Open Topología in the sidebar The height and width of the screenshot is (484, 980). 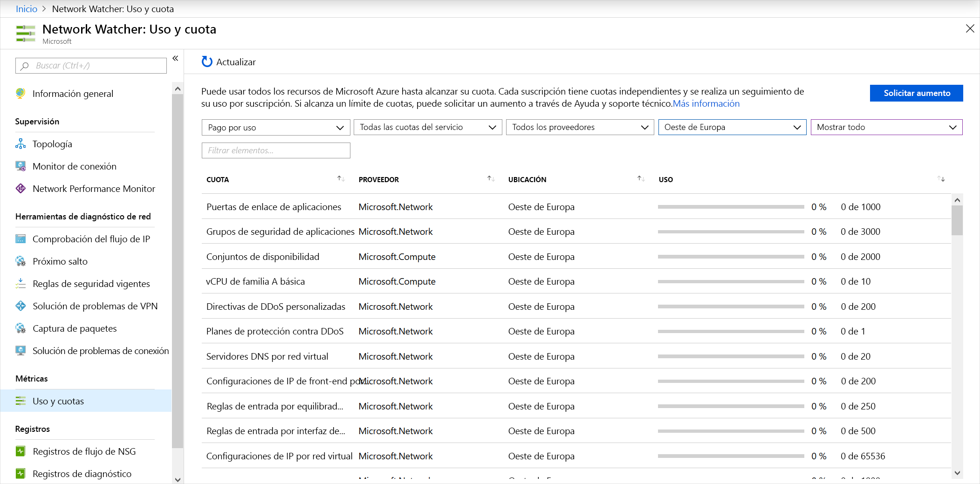(x=52, y=144)
